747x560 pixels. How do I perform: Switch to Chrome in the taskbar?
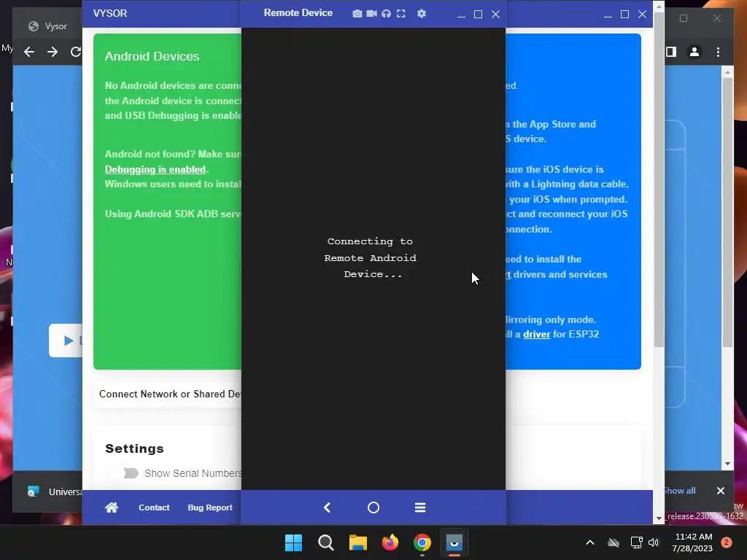coord(422,542)
